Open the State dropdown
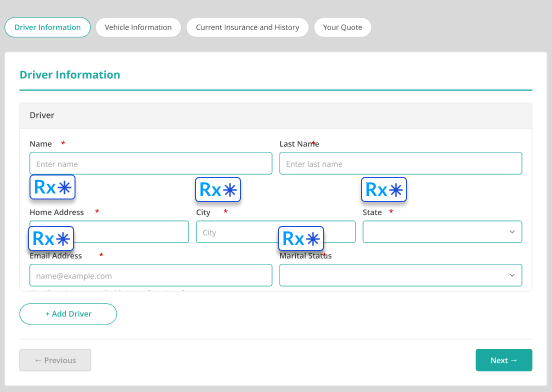The height and width of the screenshot is (392, 552). click(442, 232)
